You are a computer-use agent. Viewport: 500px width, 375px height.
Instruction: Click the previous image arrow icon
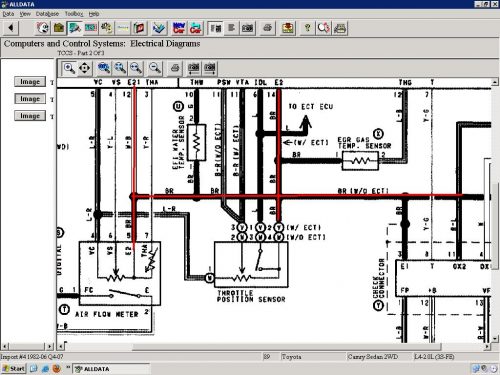[194, 68]
